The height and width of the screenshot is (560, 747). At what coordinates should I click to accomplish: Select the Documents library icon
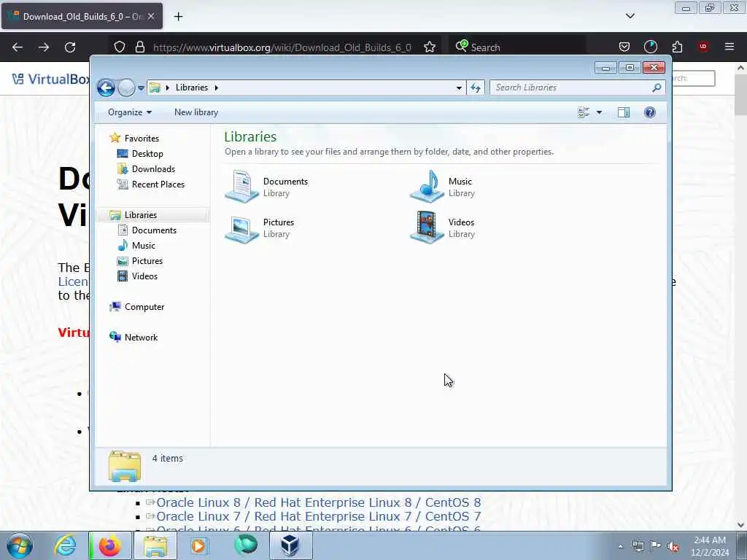point(242,187)
